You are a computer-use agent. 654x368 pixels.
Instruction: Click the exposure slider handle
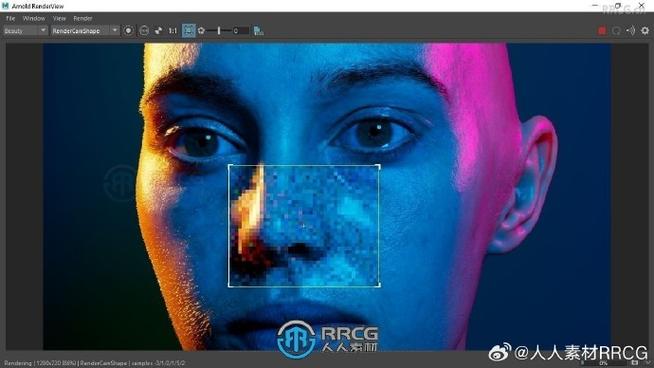tap(219, 31)
